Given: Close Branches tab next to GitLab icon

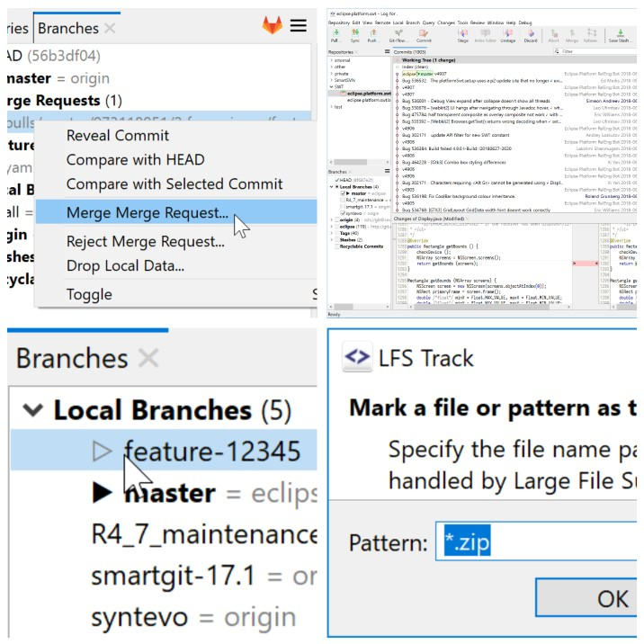Looking at the screenshot, I should coord(110,29).
